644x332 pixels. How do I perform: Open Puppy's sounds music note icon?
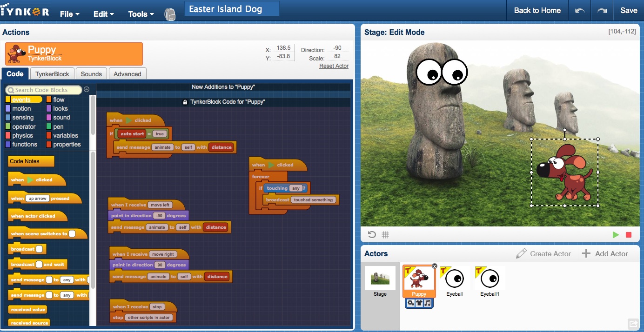[x=428, y=303]
